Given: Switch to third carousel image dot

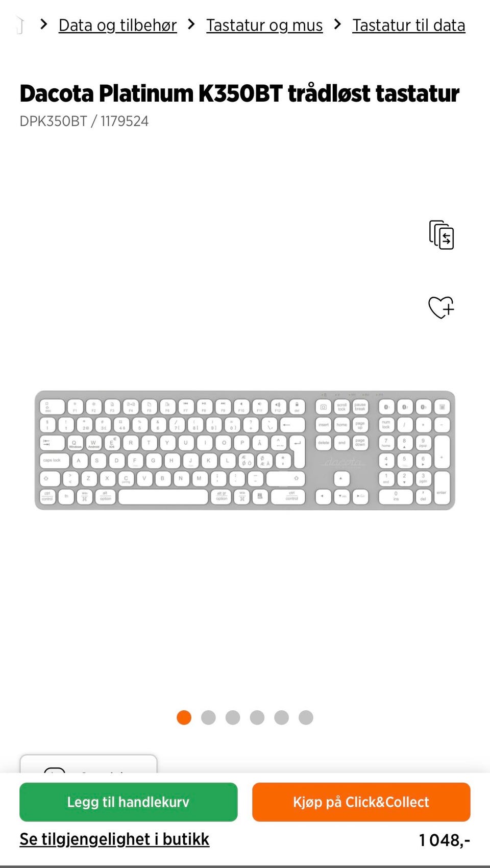Looking at the screenshot, I should 233,717.
